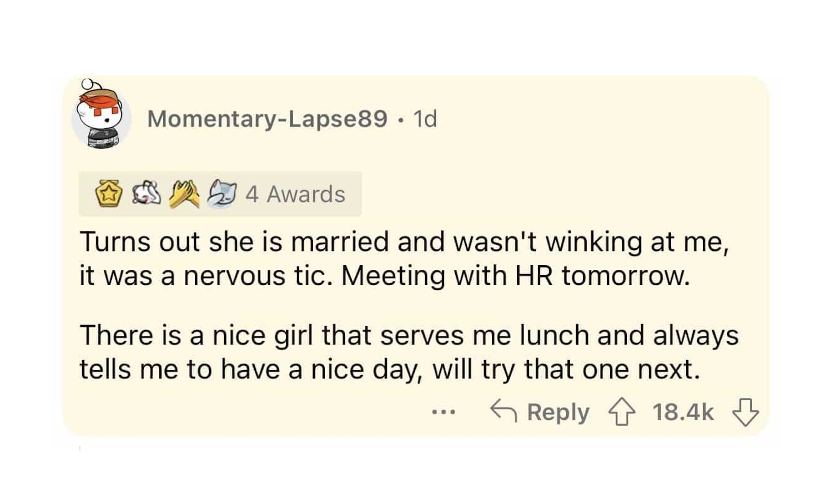The height and width of the screenshot is (504, 836).
Task: Click the "1d" comment timestamp
Action: click(x=425, y=119)
